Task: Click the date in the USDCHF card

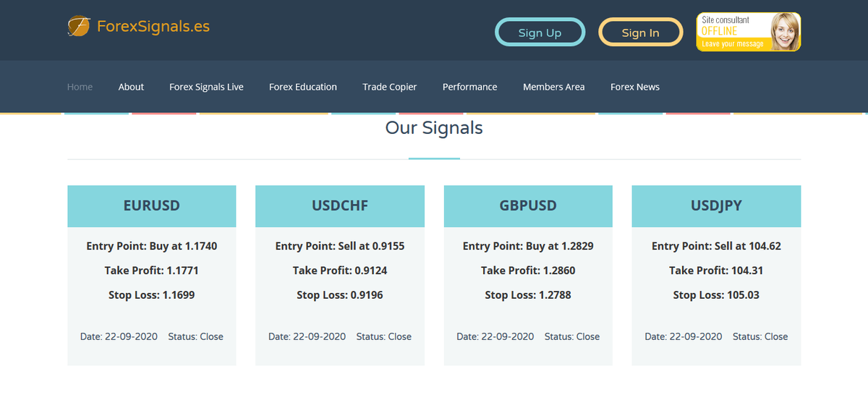Action: point(307,336)
